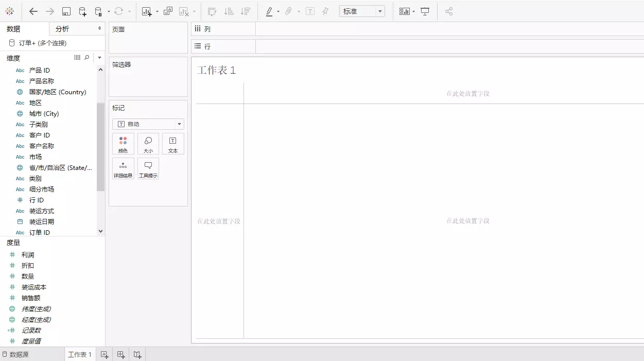Add a new data source from the toolbar
Viewport: 644px width, 361px height.
pos(83,11)
